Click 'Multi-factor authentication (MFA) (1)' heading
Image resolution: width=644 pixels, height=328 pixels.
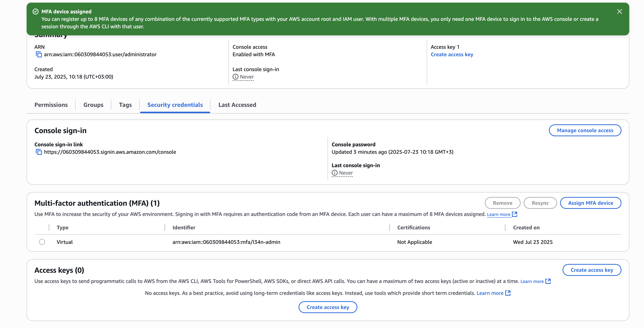(97, 203)
